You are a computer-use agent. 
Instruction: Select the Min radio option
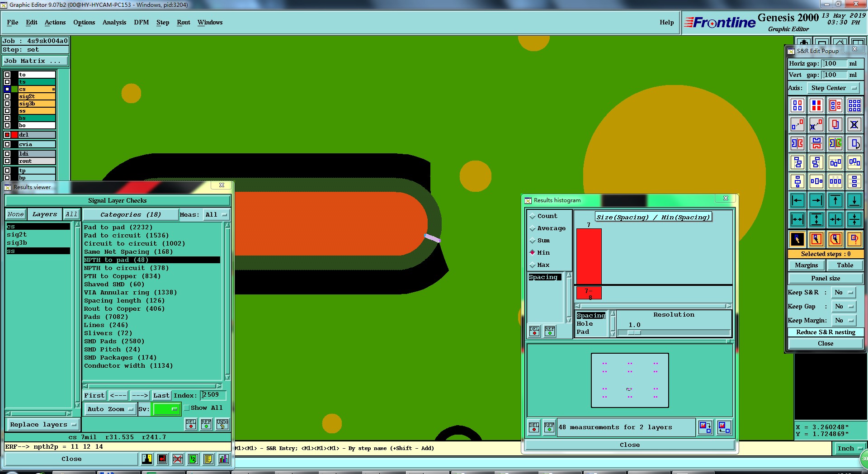point(533,253)
